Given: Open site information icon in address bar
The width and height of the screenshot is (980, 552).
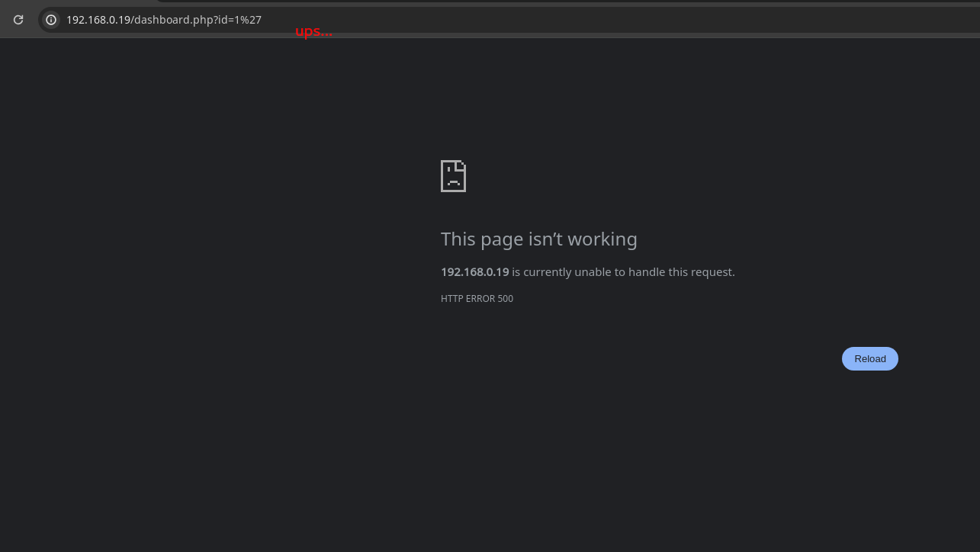Looking at the screenshot, I should click(51, 20).
